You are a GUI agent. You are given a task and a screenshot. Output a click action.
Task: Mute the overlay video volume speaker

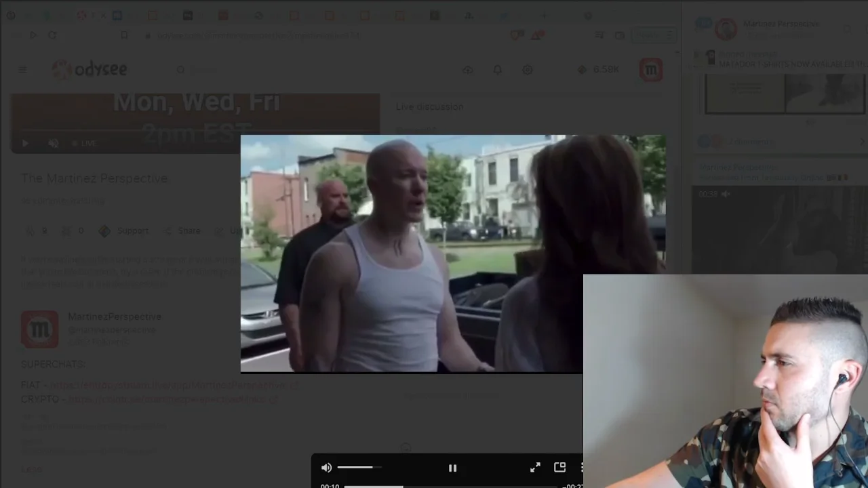point(326,468)
